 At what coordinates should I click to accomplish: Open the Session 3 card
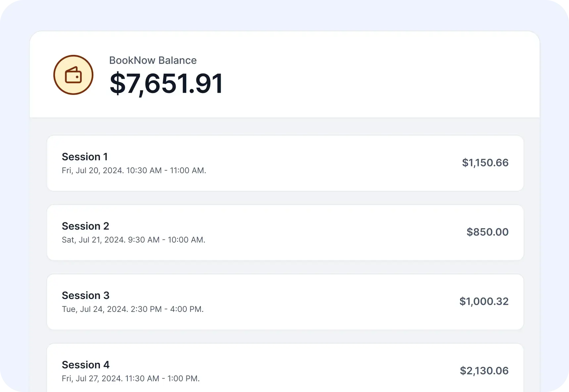tap(285, 302)
